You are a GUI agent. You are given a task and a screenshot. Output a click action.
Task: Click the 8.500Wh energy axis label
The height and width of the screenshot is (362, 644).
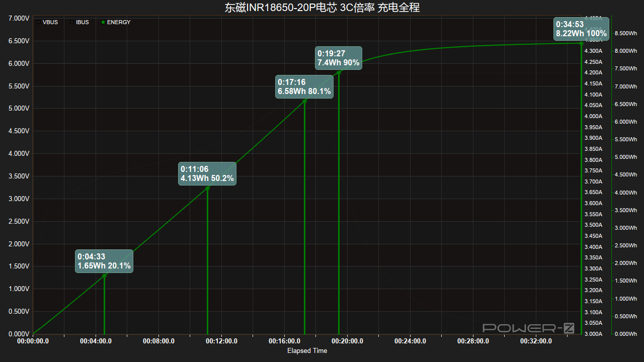(626, 33)
